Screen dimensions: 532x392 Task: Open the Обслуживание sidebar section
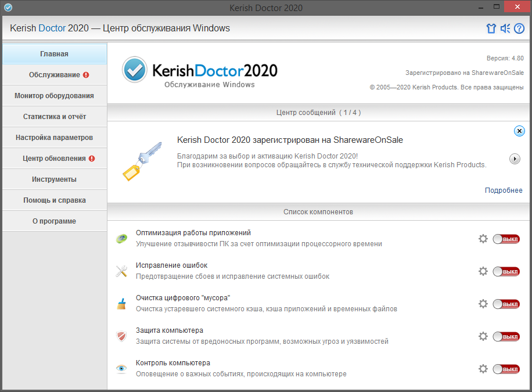coord(55,75)
